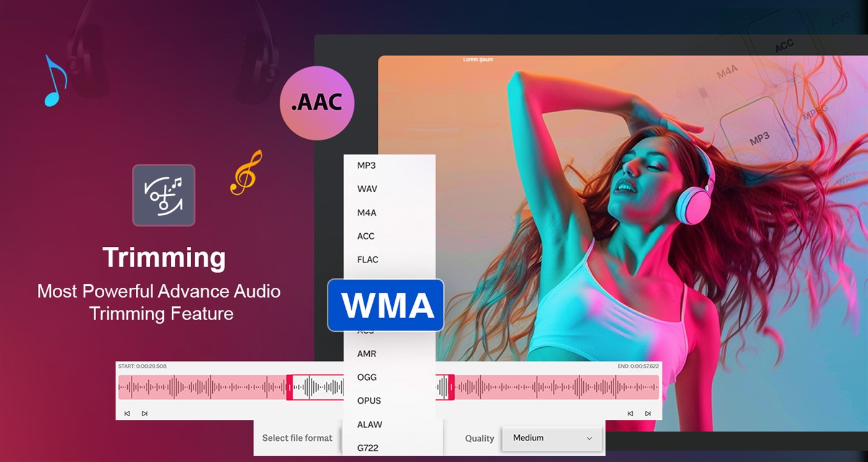Click the skip-back icon on the right panel
868x462 pixels.
point(631,413)
